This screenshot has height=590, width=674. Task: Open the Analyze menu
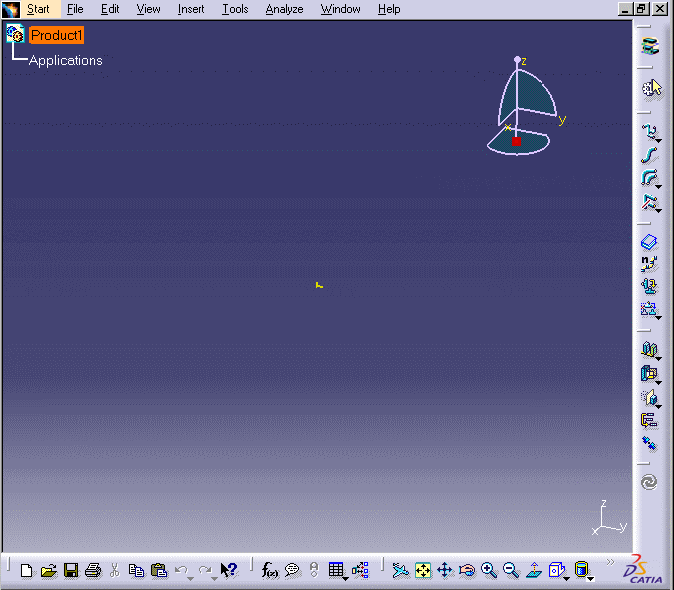[x=284, y=9]
